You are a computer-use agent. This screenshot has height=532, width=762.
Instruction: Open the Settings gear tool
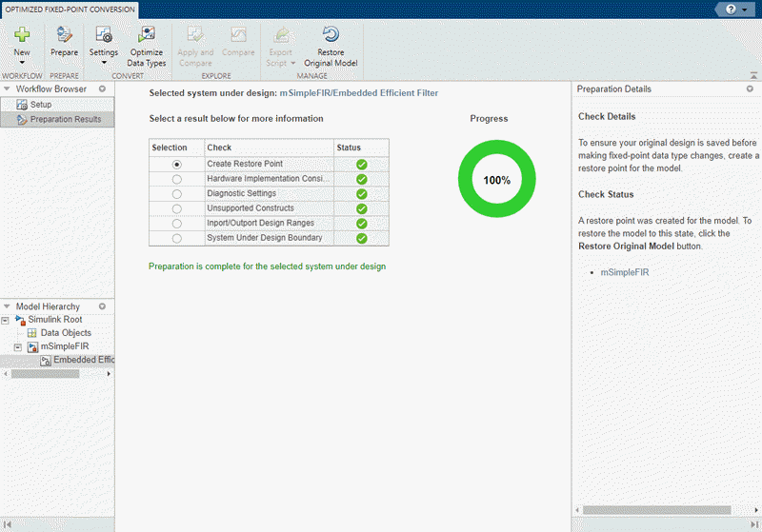tap(103, 34)
